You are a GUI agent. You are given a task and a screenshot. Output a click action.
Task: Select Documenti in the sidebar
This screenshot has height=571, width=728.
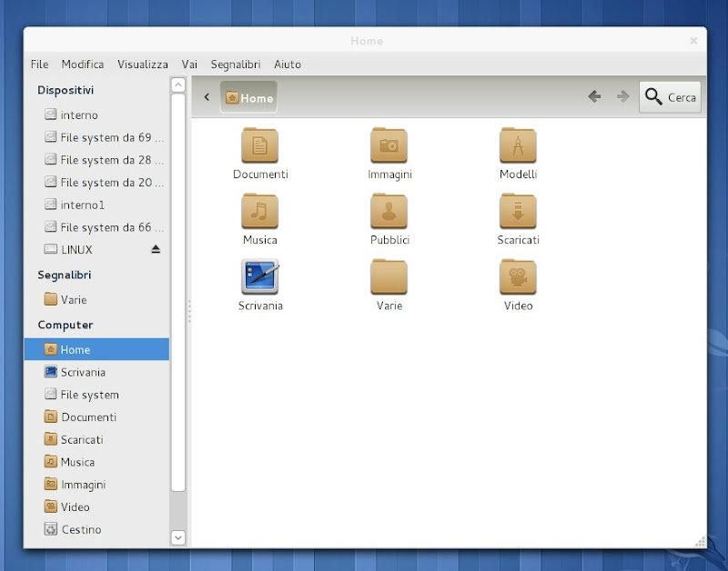coord(96,417)
